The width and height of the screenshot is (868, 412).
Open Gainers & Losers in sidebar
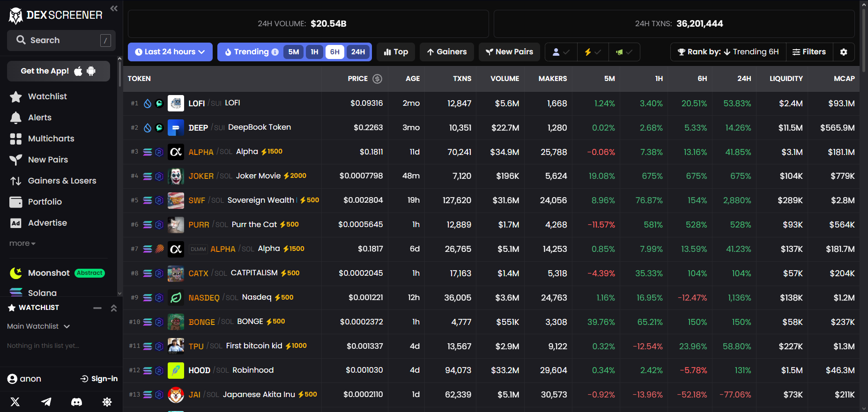[62, 181]
